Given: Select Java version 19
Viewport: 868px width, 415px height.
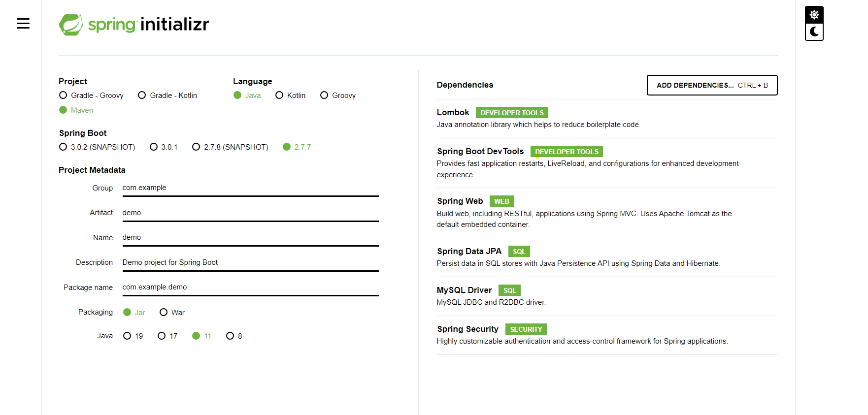Looking at the screenshot, I should tap(133, 336).
